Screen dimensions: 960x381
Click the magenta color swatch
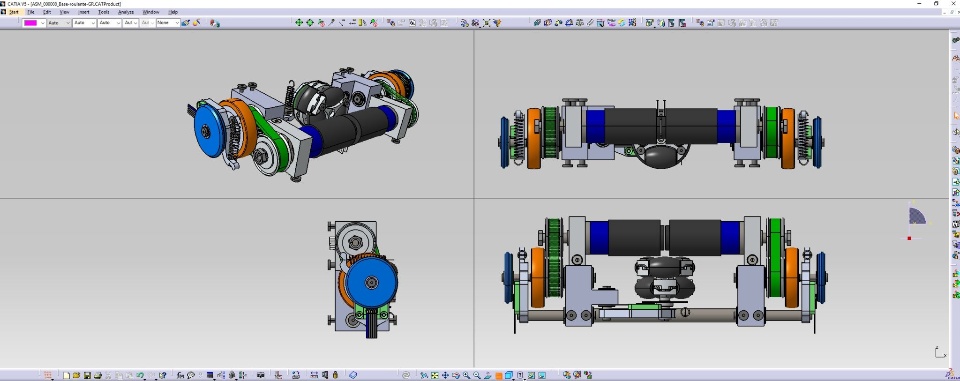(x=30, y=23)
